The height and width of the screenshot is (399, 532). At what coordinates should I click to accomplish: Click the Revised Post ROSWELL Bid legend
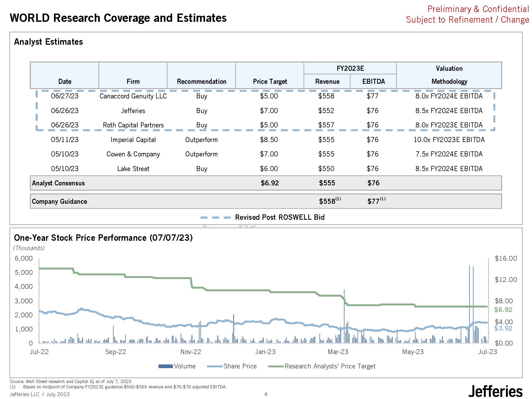click(x=280, y=217)
